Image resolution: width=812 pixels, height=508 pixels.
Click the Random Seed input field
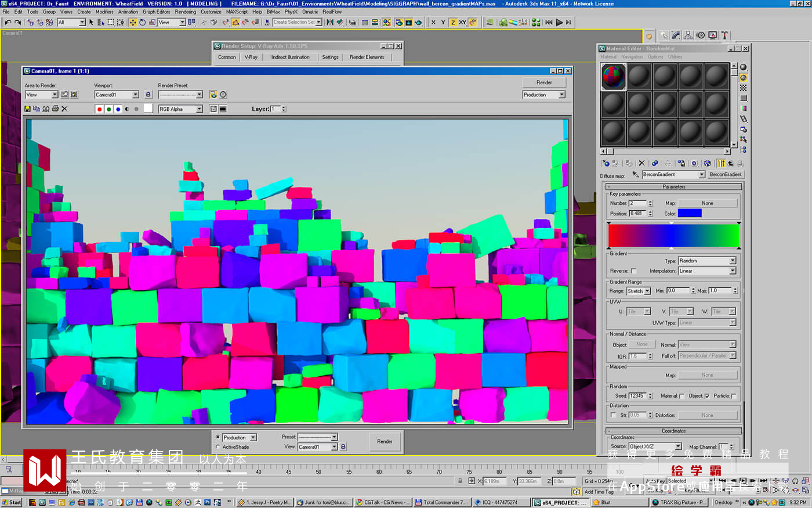[637, 396]
